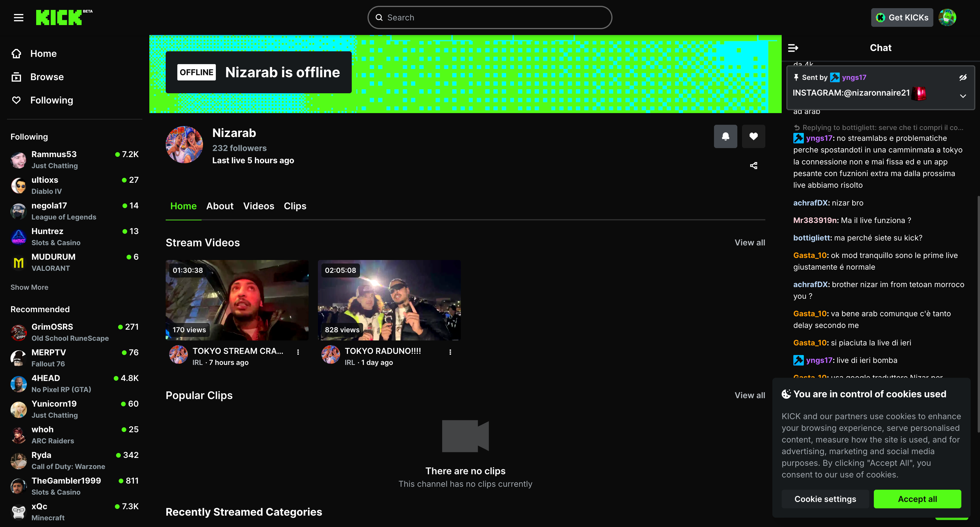Image resolution: width=980 pixels, height=527 pixels.
Task: Click negola17 avatar in Following
Action: pyautogui.click(x=18, y=211)
